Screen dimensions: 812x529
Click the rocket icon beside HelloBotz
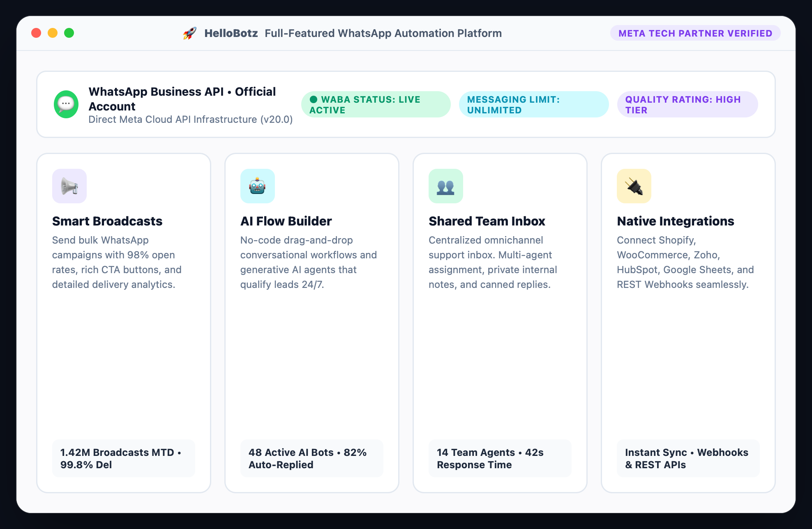click(x=189, y=33)
